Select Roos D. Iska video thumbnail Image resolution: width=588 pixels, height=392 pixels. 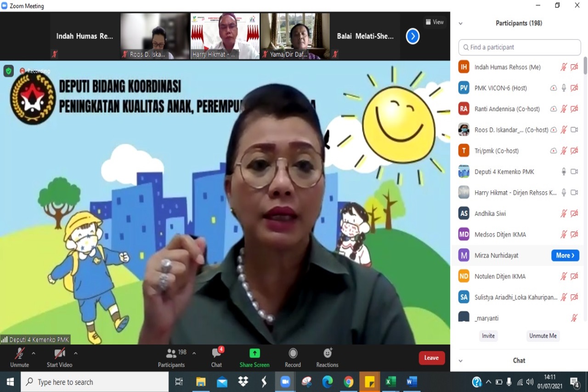click(x=154, y=36)
